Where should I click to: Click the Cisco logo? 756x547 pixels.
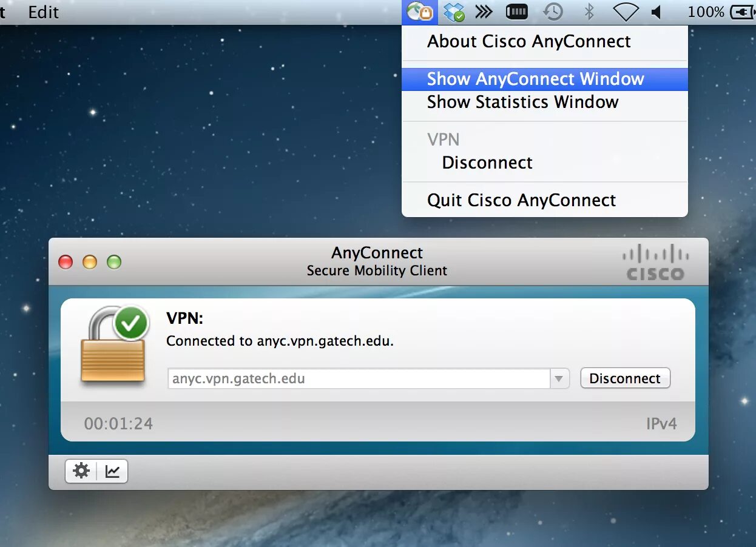click(656, 263)
